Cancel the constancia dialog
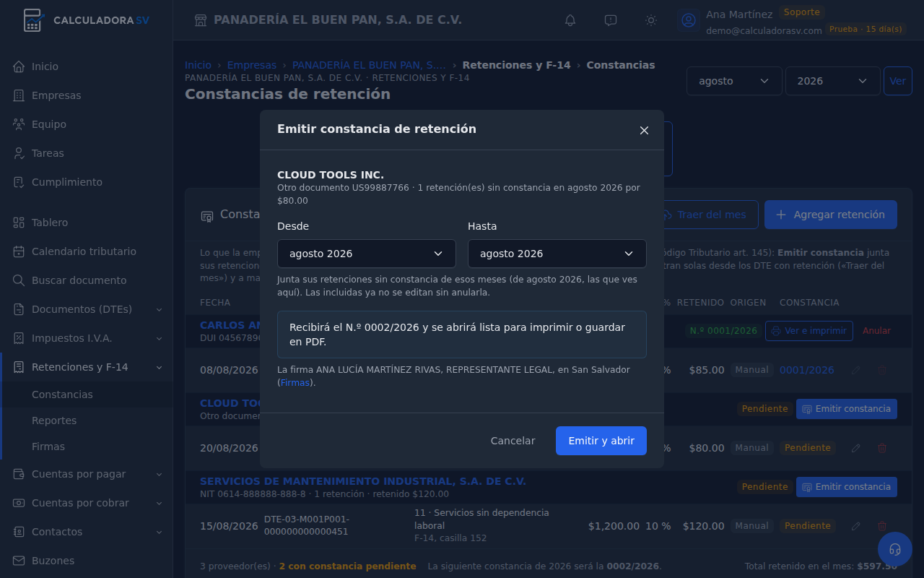 pos(513,441)
